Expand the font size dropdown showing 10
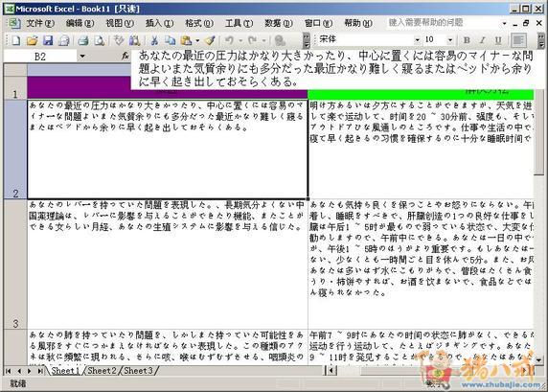 450,40
